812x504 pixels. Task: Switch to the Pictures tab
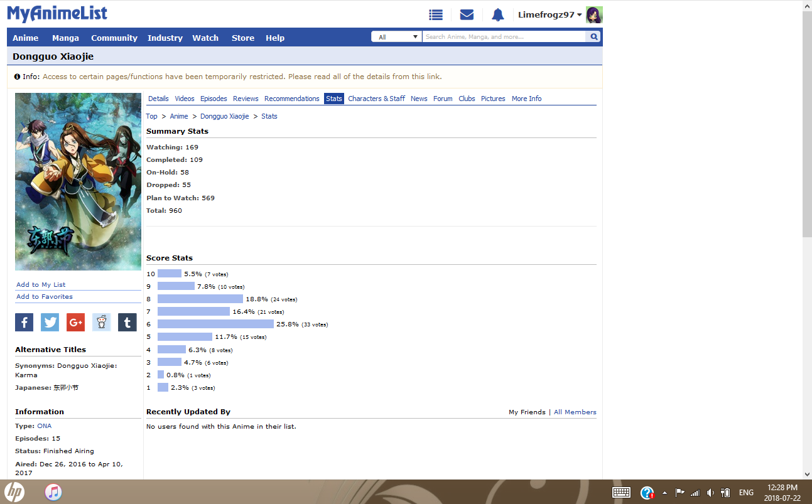tap(493, 99)
